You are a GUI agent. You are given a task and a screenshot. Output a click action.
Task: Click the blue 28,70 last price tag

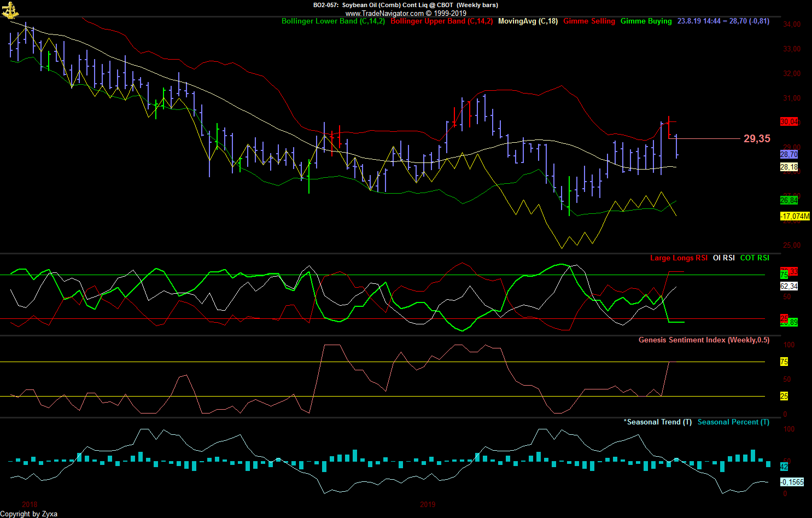[x=788, y=155]
